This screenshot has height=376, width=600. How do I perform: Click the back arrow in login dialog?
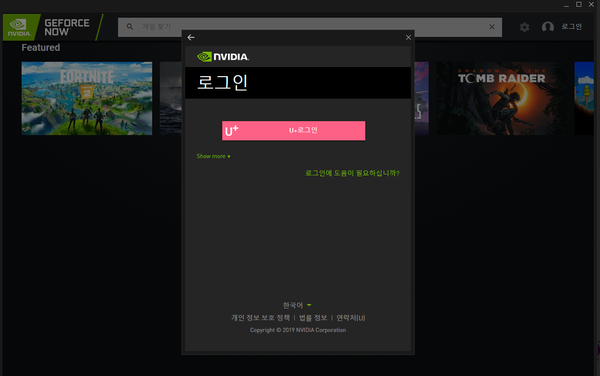(191, 37)
